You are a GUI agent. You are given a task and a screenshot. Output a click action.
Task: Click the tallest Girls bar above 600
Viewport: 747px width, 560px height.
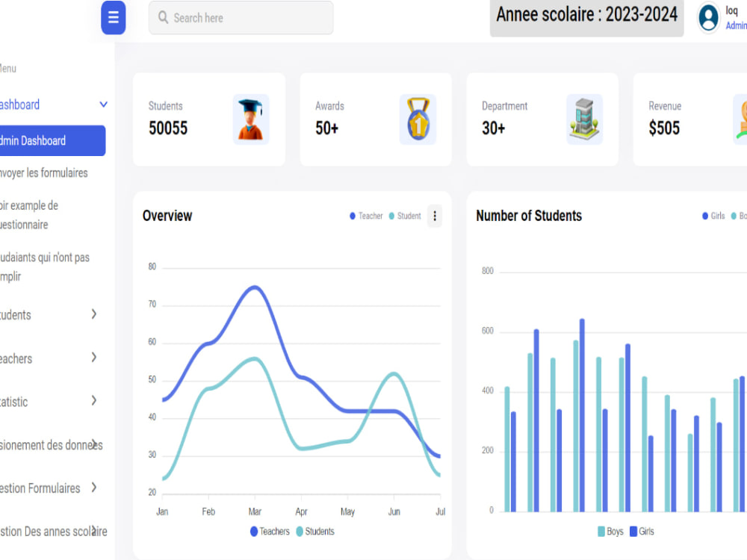pos(582,415)
